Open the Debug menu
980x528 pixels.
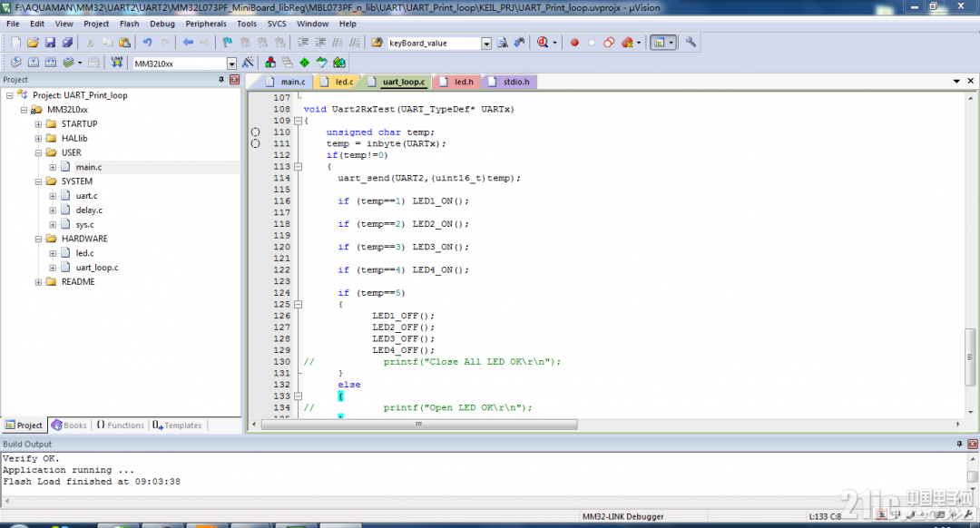click(162, 24)
